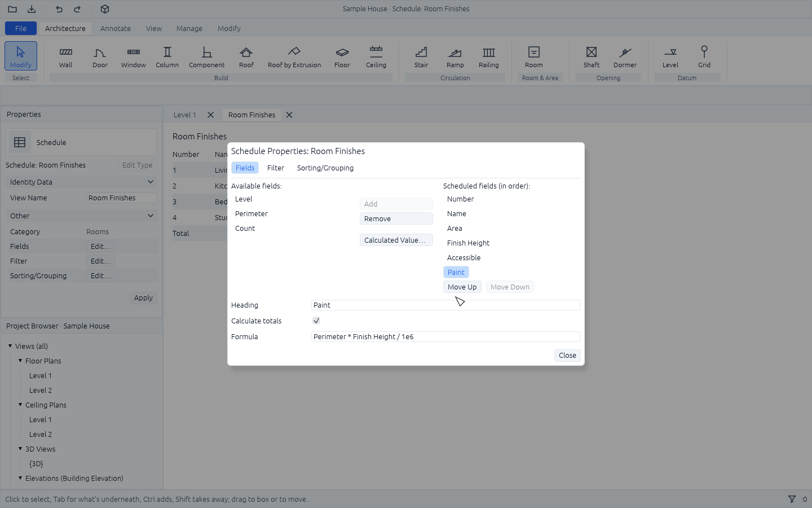
Task: Click the Heading input field
Action: (445, 305)
